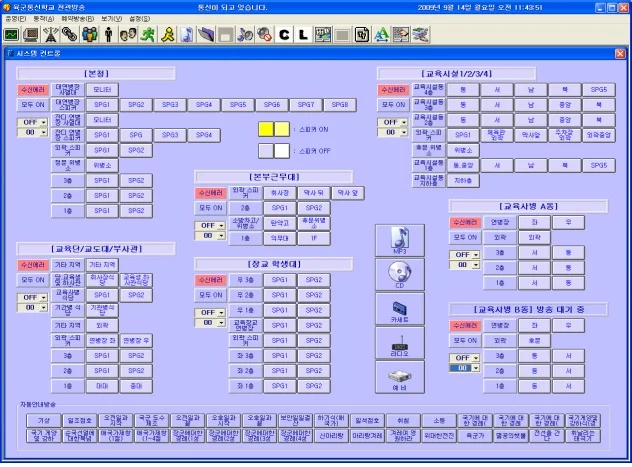This screenshot has width=632, height=467.
Task: Click 모두 ON in 교육사병 B동 section
Action: 465,341
